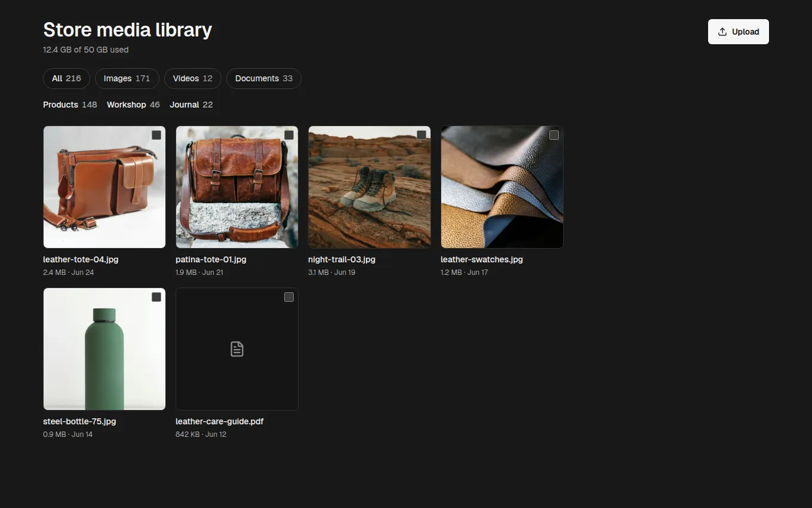The width and height of the screenshot is (812, 508).
Task: Click the leather-tote-04.jpg file name
Action: click(81, 259)
